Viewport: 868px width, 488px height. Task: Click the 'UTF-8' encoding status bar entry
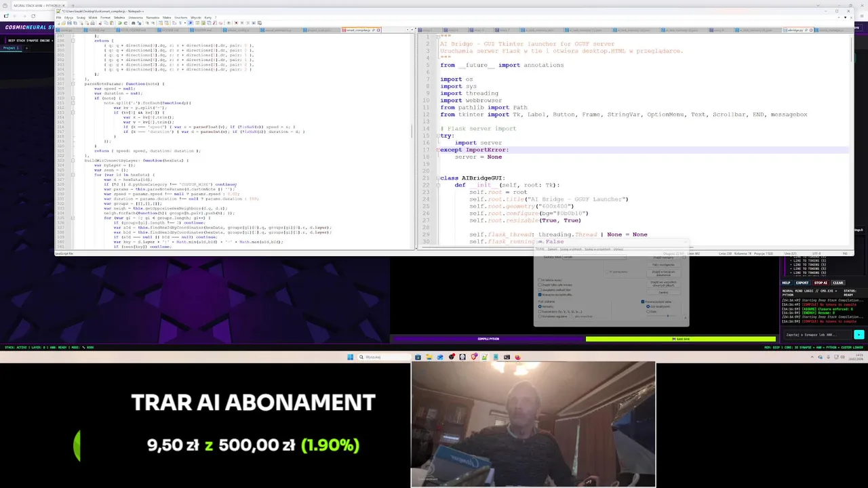[x=817, y=253]
